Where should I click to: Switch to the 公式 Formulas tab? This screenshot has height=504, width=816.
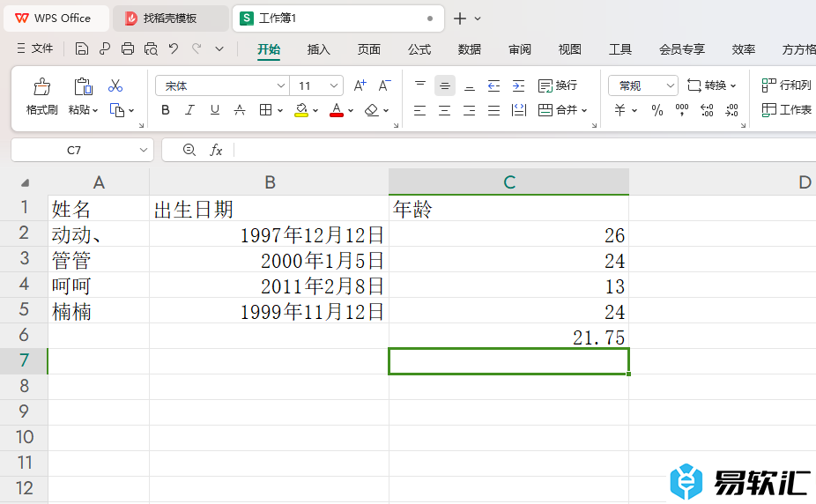(419, 49)
